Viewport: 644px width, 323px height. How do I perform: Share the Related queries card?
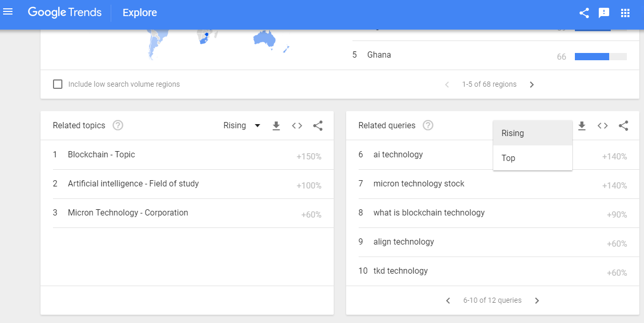pyautogui.click(x=624, y=126)
